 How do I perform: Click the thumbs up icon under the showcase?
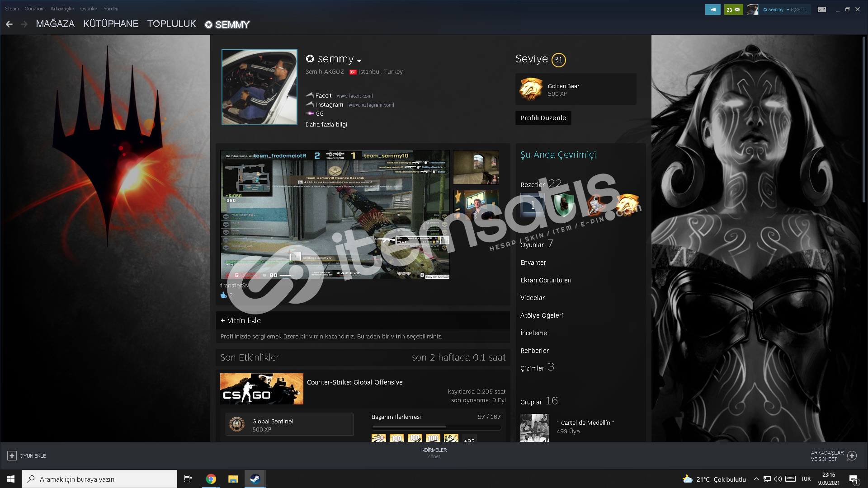(224, 295)
